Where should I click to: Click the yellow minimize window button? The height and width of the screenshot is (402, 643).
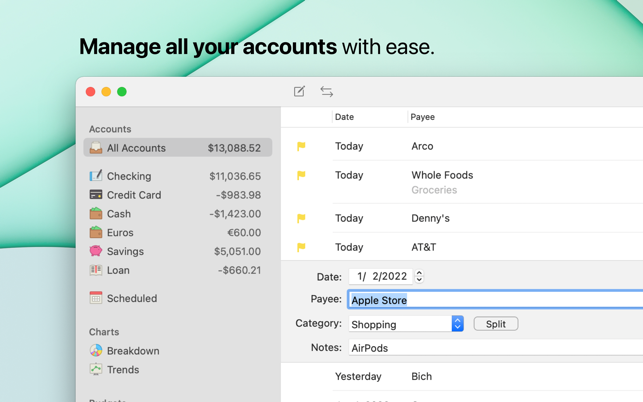coord(106,91)
